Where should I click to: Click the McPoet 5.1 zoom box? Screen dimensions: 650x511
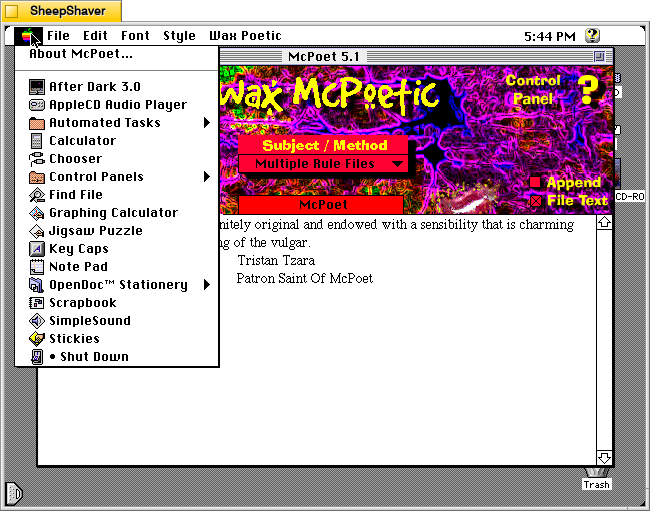[599, 56]
